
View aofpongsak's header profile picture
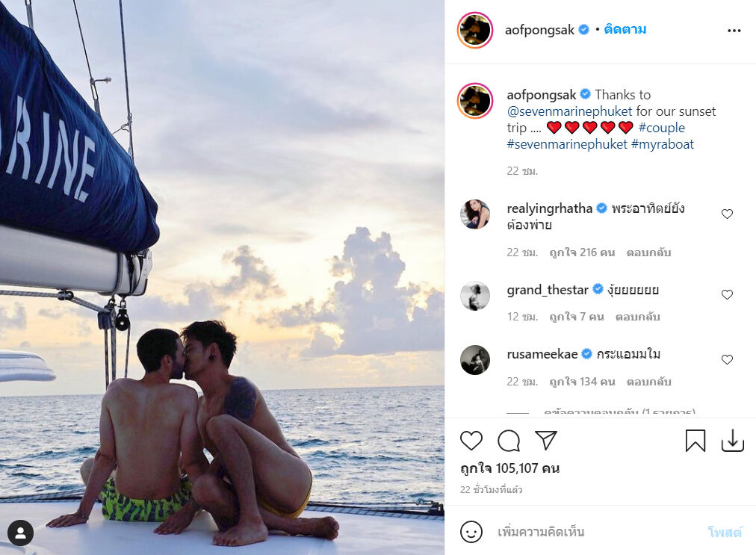475,31
